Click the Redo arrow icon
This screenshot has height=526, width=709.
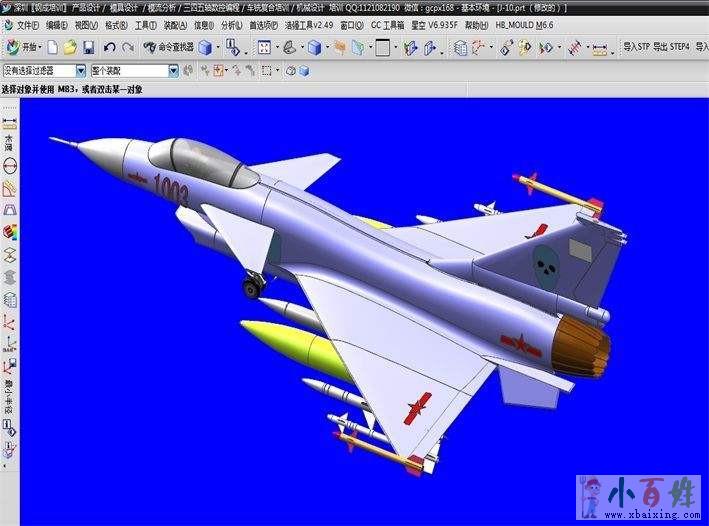tap(127, 47)
